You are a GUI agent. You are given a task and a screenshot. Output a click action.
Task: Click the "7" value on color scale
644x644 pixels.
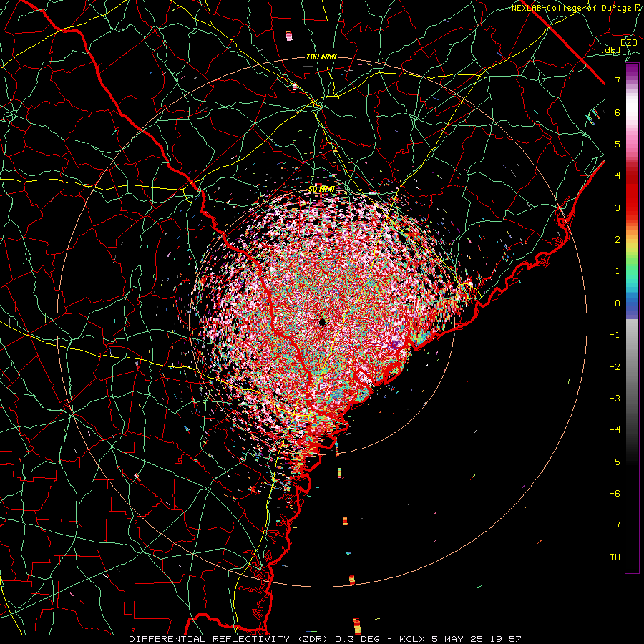618,80
